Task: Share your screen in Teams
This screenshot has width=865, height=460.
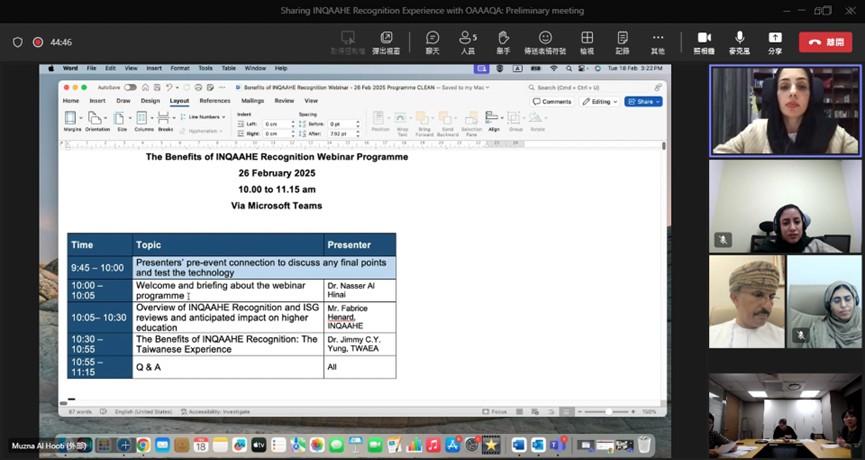Action: [x=775, y=42]
